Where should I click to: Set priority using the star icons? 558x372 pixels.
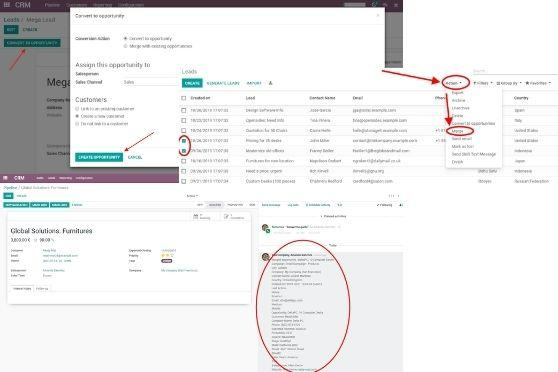coord(167,256)
